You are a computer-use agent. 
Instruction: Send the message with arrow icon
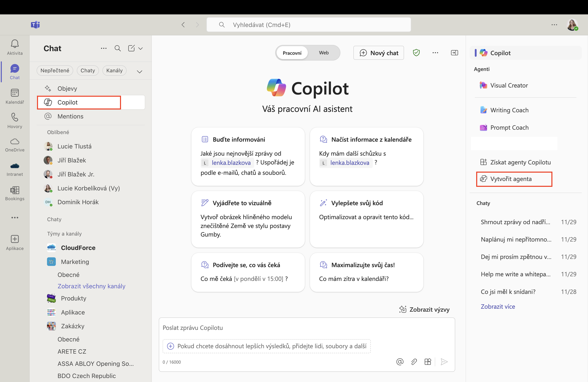click(x=444, y=361)
